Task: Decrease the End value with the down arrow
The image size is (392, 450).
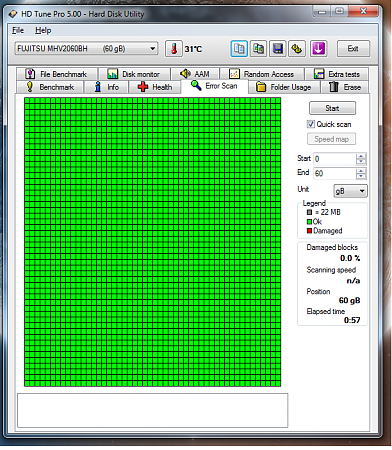Action: 361,176
